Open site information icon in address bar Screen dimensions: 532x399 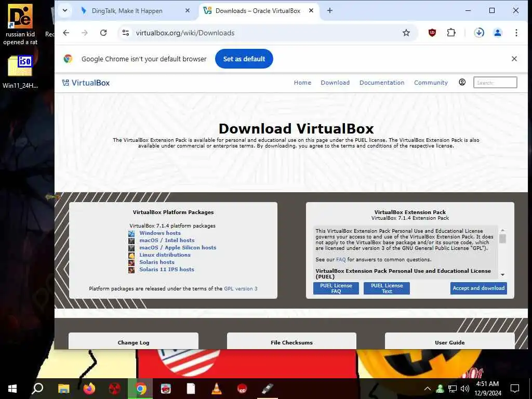click(126, 33)
